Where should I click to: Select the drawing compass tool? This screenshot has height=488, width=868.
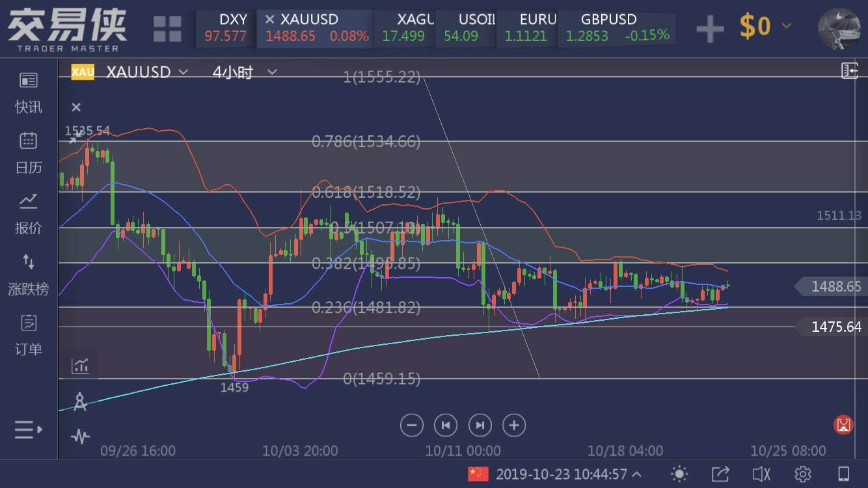coord(80,401)
